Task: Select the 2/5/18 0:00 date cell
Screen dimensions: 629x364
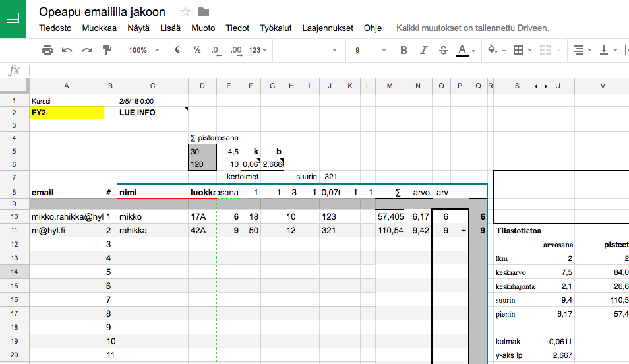Action: pos(152,101)
